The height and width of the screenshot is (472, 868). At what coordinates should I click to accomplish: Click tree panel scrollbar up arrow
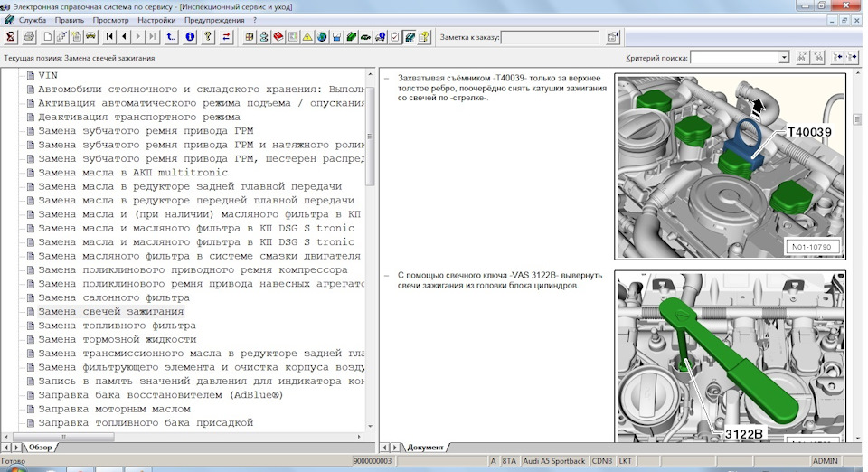point(371,73)
